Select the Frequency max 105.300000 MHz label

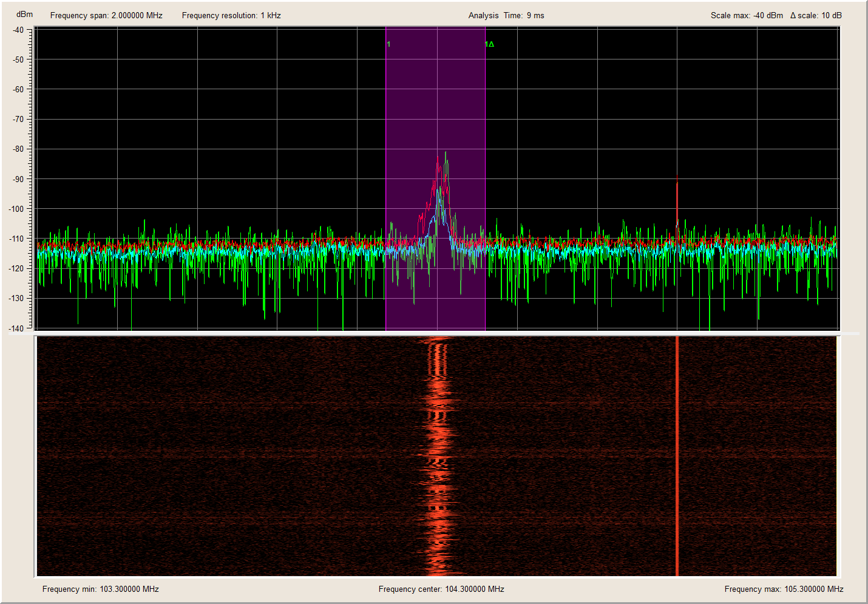coord(784,589)
